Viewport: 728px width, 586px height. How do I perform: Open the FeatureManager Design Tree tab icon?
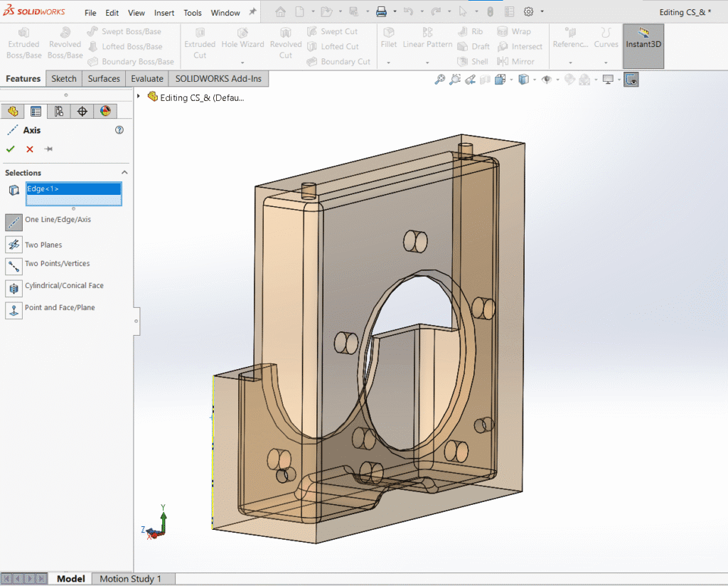pos(13,111)
